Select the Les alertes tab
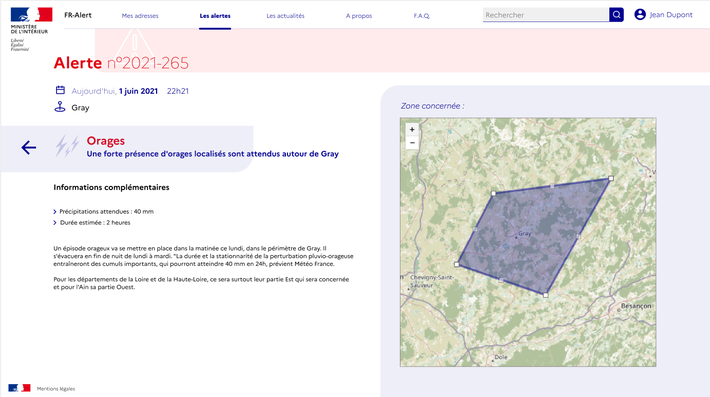The width and height of the screenshot is (710, 397). (215, 16)
